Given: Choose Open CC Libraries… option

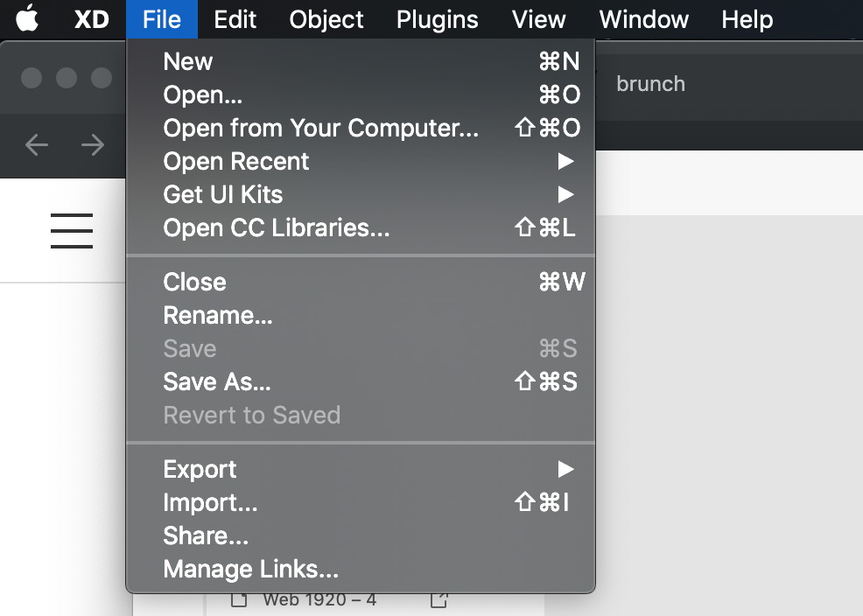Looking at the screenshot, I should point(277,227).
